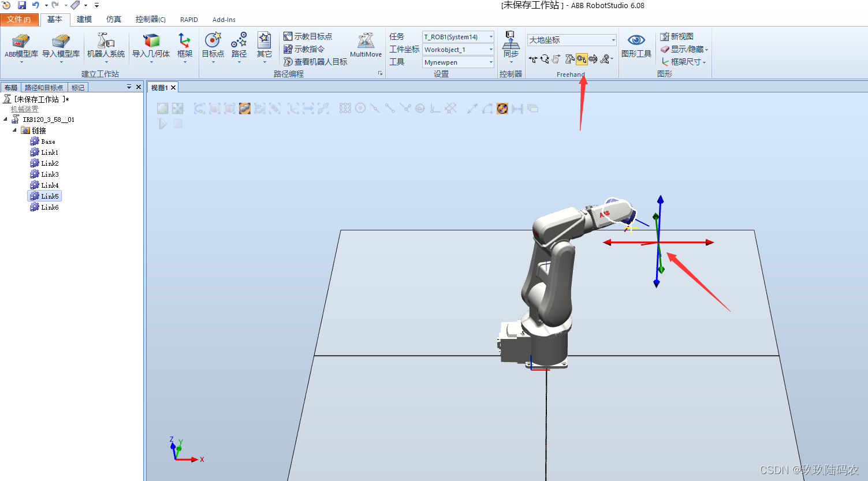
Task: Toggle the highlighted measure tool in view toolbar
Action: tap(502, 108)
